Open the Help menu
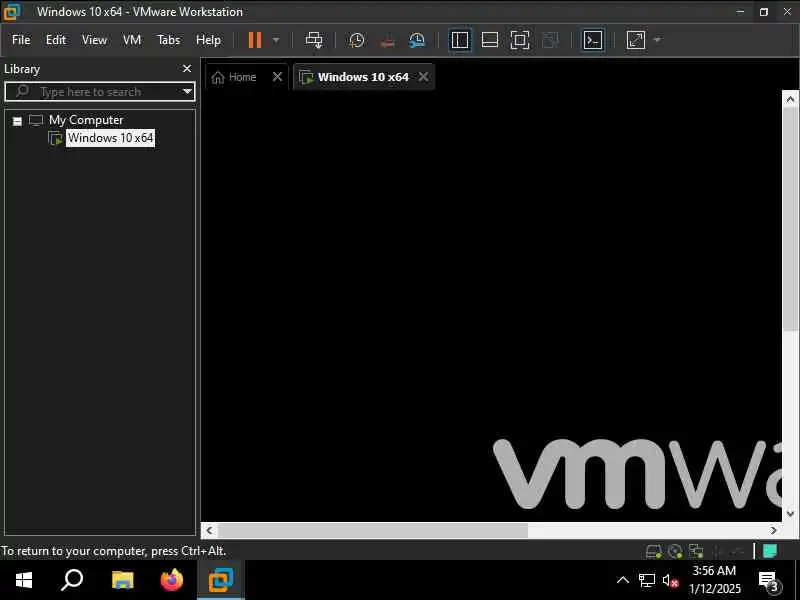This screenshot has height=600, width=800. point(208,40)
